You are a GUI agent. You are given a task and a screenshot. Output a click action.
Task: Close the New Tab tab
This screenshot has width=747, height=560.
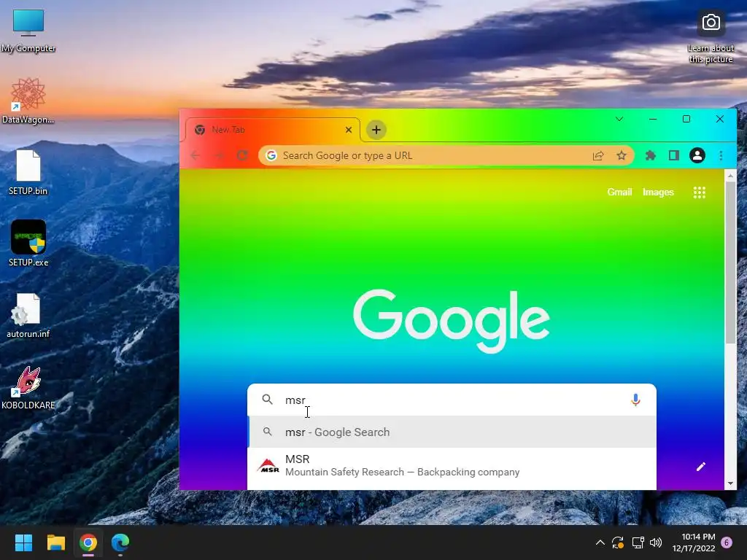click(x=349, y=130)
